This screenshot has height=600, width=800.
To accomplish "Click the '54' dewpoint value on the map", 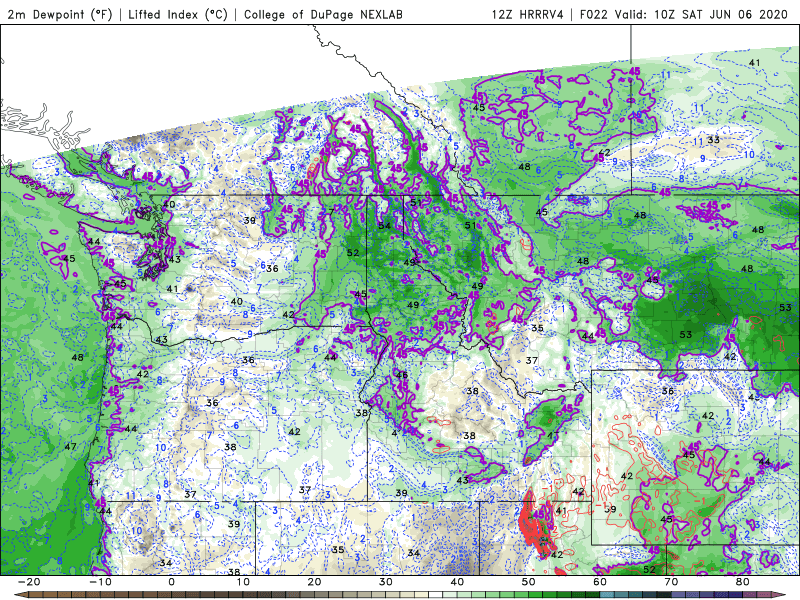I will point(384,226).
